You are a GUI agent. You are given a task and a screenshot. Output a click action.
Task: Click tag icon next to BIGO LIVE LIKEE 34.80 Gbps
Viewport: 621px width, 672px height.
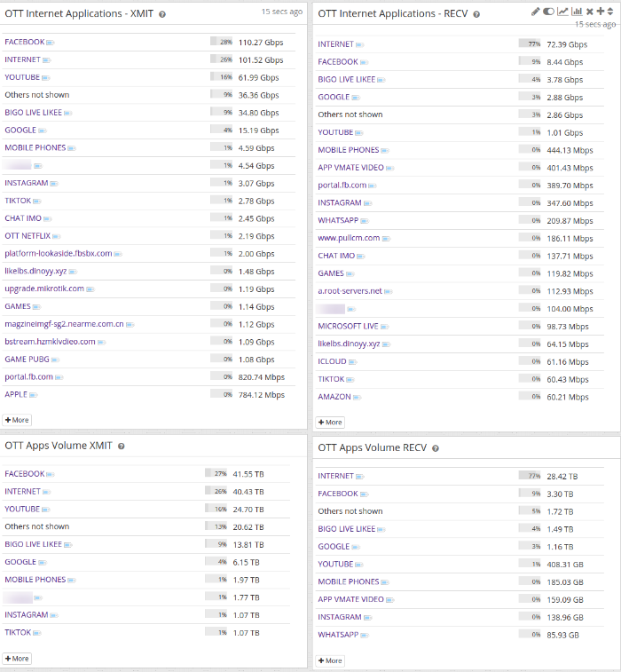pos(68,113)
